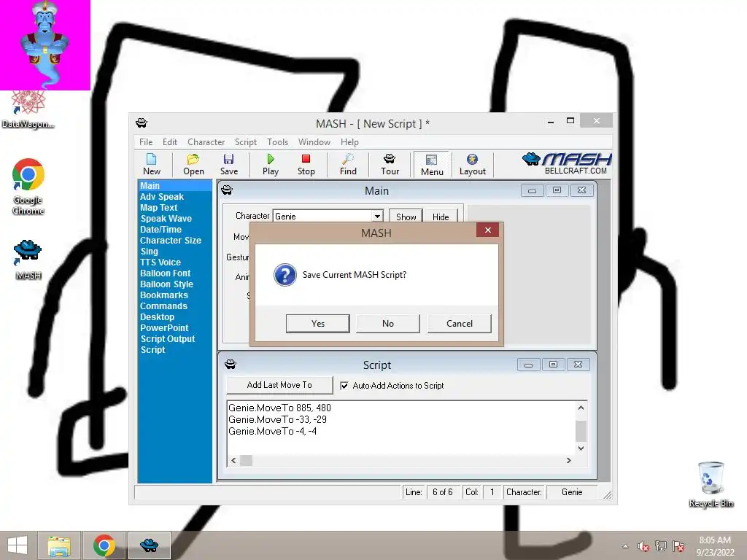Close the MASH save dialog
The height and width of the screenshot is (560, 747).
[x=487, y=230]
